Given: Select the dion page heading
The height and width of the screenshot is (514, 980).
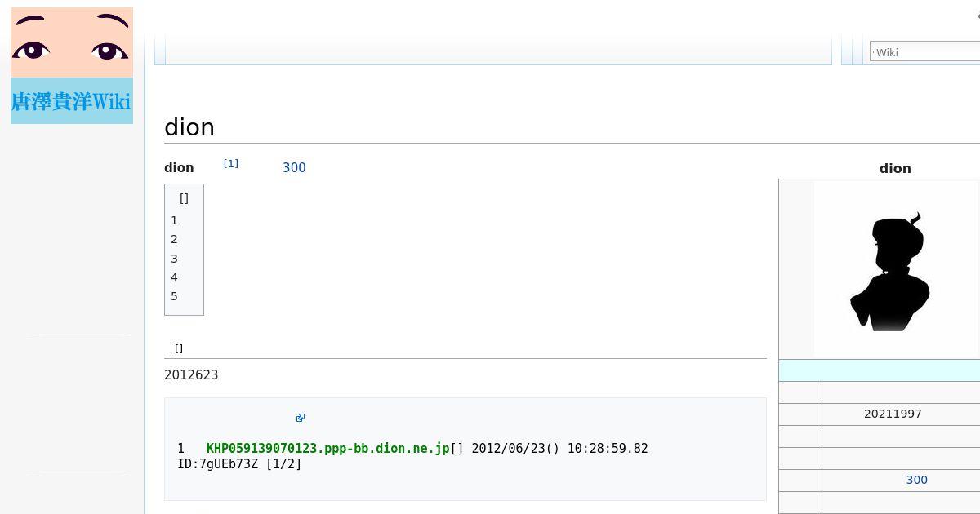Looking at the screenshot, I should pos(189,127).
